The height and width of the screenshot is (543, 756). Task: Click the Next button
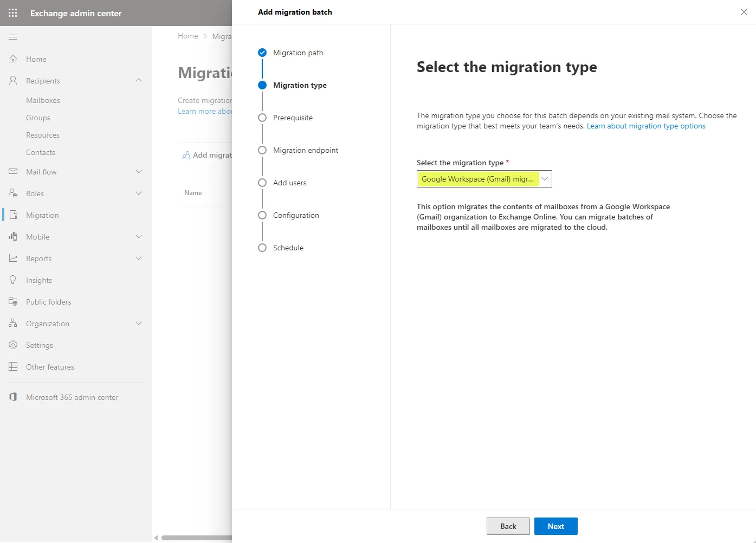point(555,526)
